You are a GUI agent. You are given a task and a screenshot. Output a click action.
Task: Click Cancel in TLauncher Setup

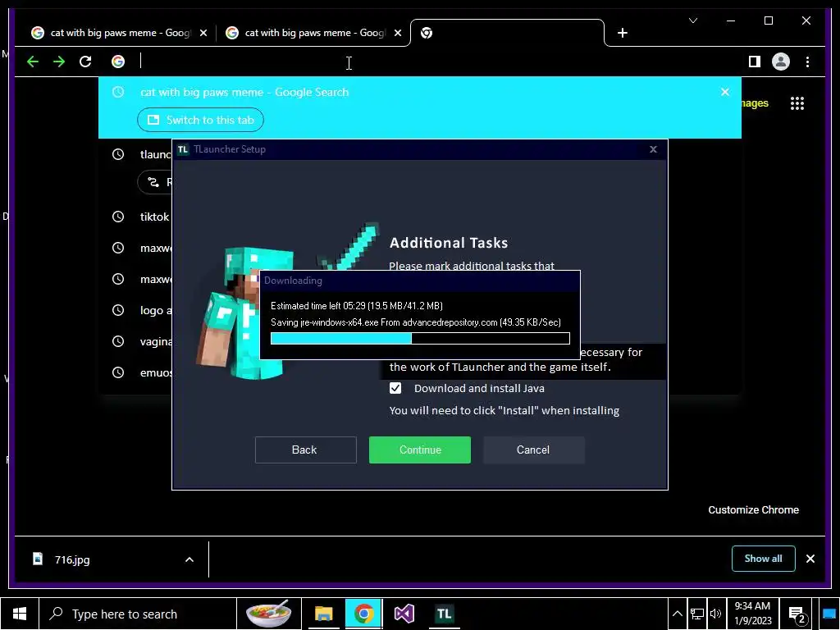coord(533,450)
